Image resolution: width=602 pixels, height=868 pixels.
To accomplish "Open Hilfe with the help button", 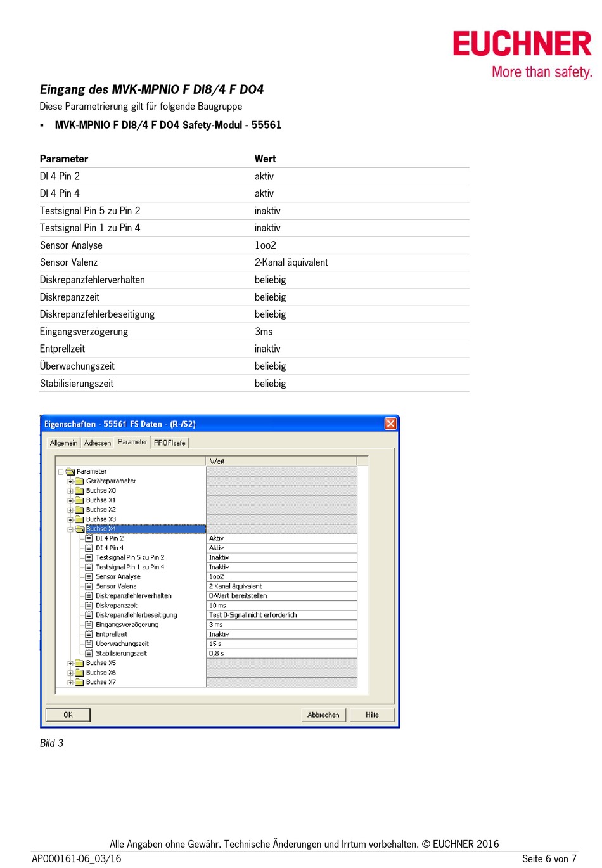I will pyautogui.click(x=372, y=715).
